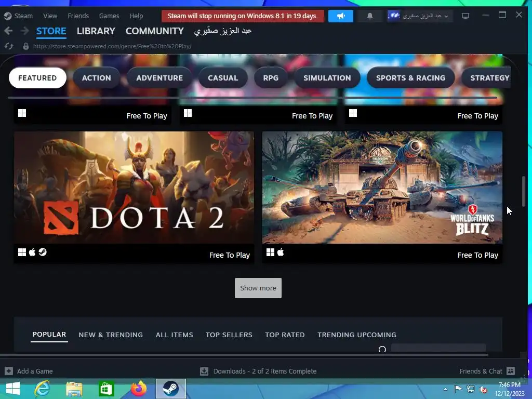Image resolution: width=532 pixels, height=399 pixels.
Task: Click the padlock icon beside the URL
Action: [x=25, y=46]
